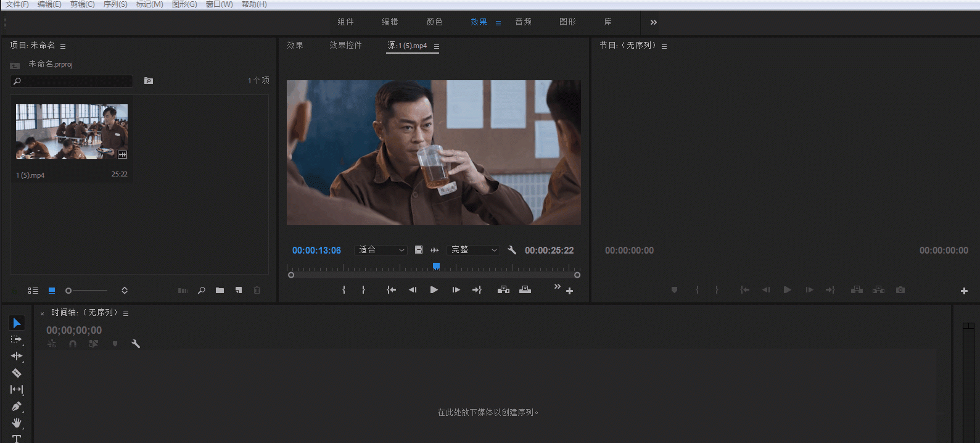
Task: Select the Type text tool
Action: [17, 438]
